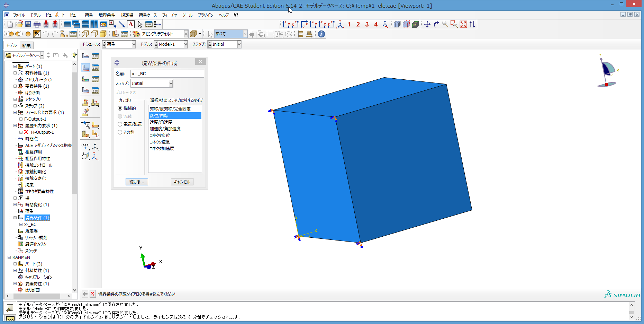
Task: Open a model database with the folder icon
Action: pos(19,24)
